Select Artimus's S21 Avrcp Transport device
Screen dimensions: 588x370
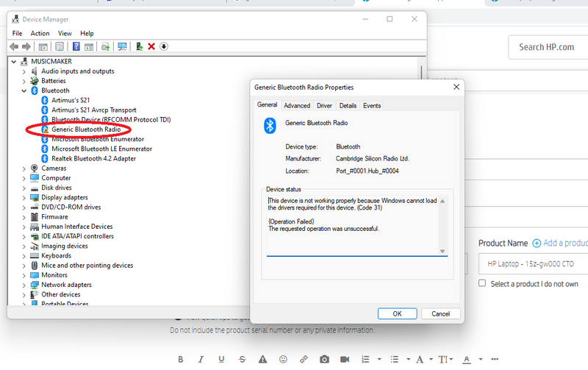click(x=94, y=110)
